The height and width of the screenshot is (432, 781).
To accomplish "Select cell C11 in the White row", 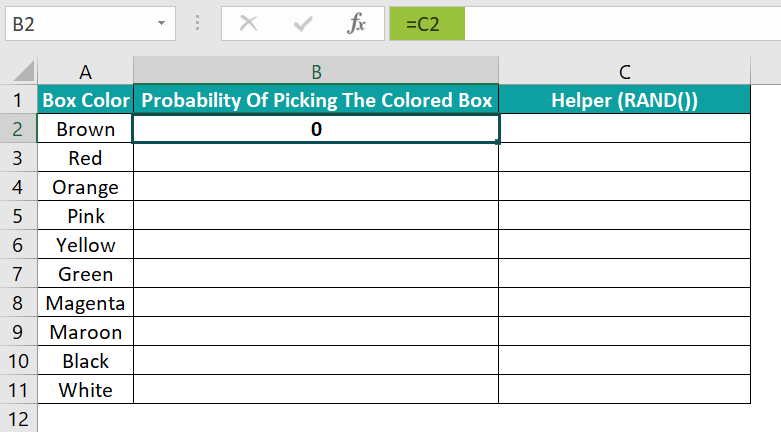I will [x=625, y=389].
